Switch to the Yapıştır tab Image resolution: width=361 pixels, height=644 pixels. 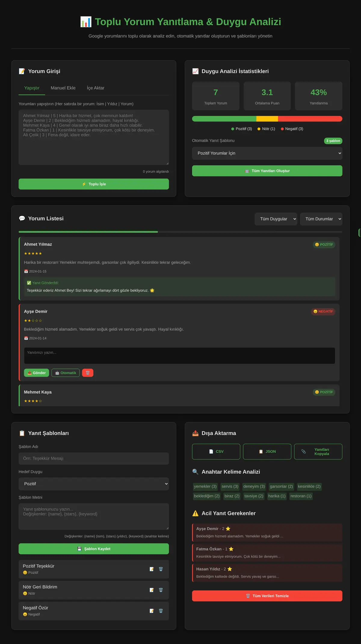[x=32, y=88]
